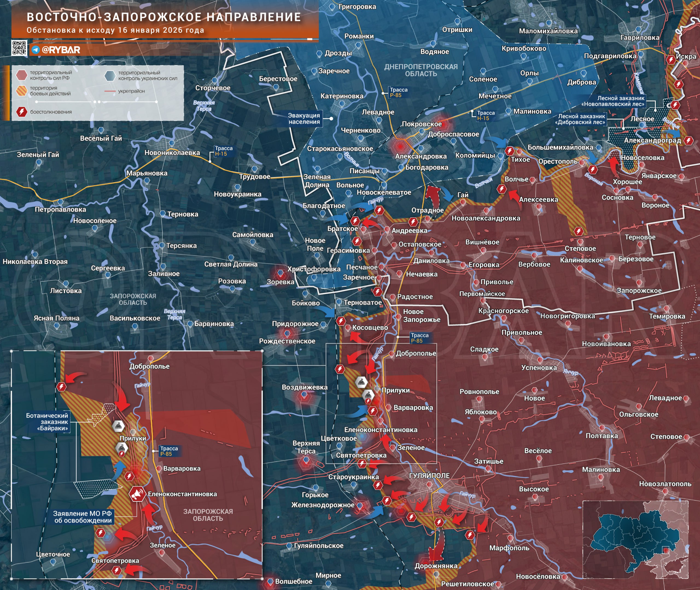The image size is (700, 590).
Task: Click the Ukraine overview minimap thumbnail
Action: (635, 539)
